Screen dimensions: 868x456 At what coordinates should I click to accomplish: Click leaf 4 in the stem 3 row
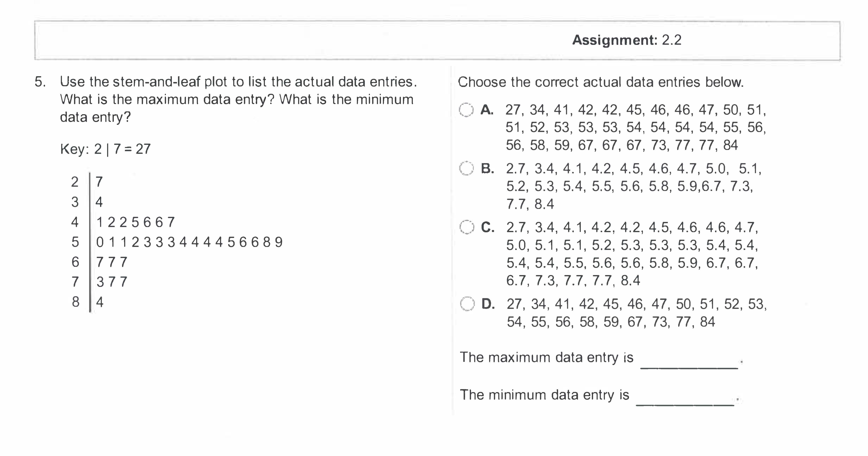click(x=99, y=202)
